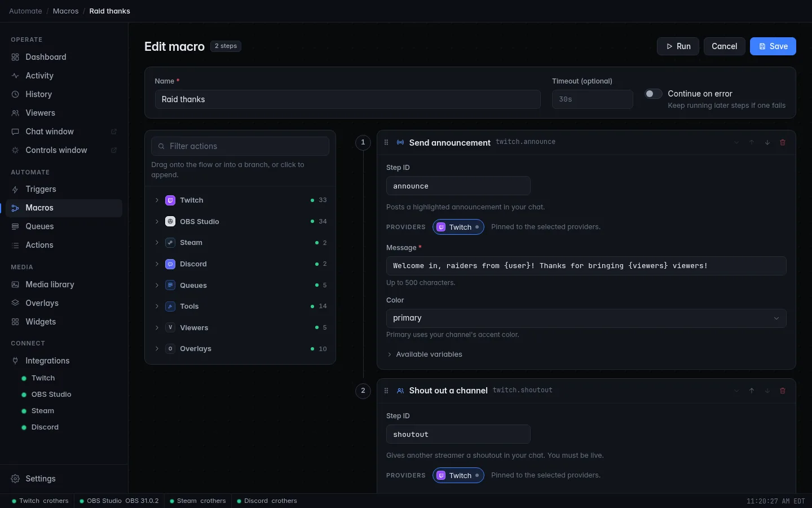Open Controls window external link icon
The height and width of the screenshot is (508, 812).
point(114,150)
